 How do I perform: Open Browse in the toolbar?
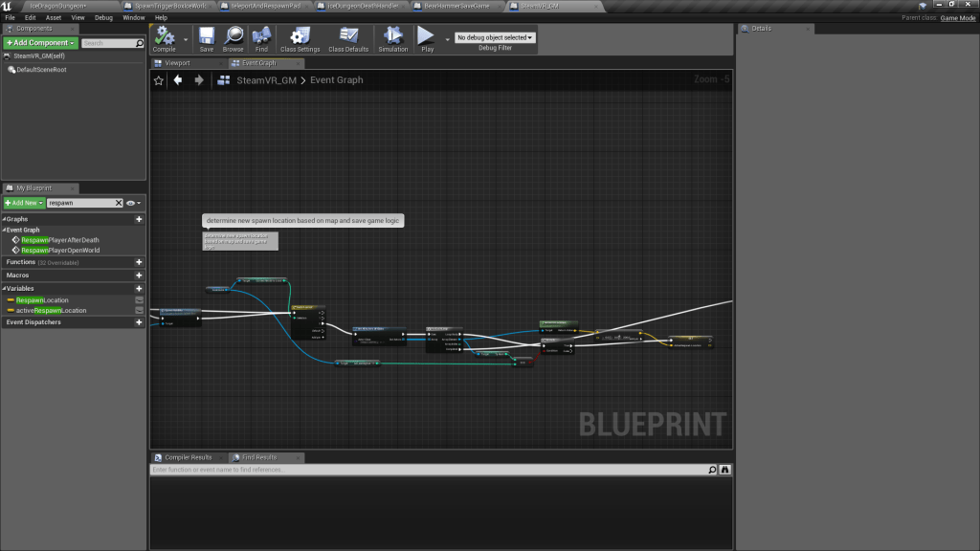tap(234, 36)
